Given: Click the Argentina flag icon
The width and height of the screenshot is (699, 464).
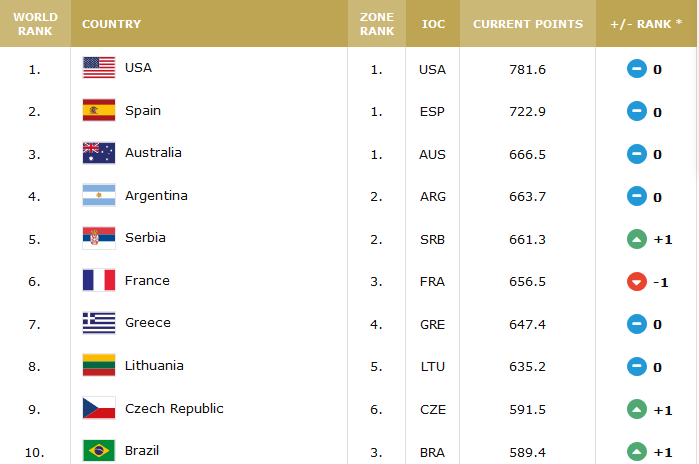Looking at the screenshot, I should 98,196.
